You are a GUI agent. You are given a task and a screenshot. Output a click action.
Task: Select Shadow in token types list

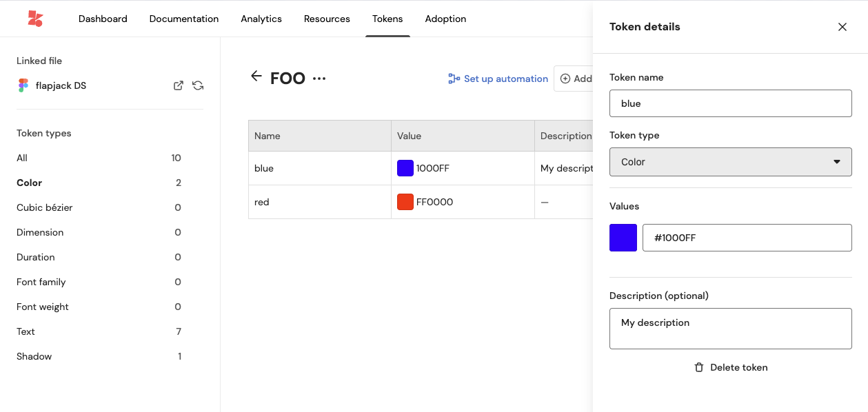click(34, 356)
